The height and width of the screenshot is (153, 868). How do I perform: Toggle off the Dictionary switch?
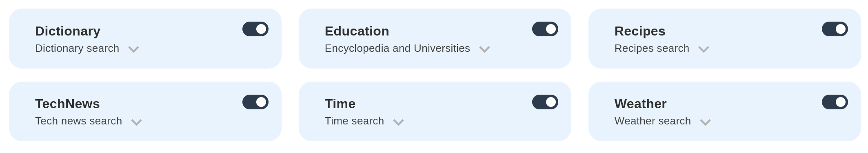[x=255, y=29]
